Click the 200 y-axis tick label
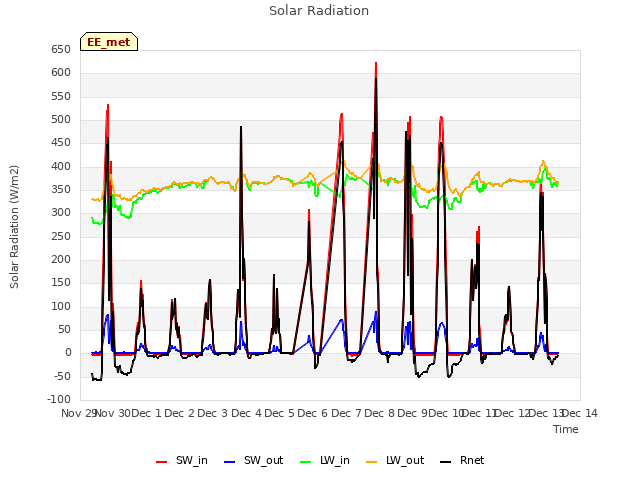Viewport: 640px width, 480px height. (61, 260)
